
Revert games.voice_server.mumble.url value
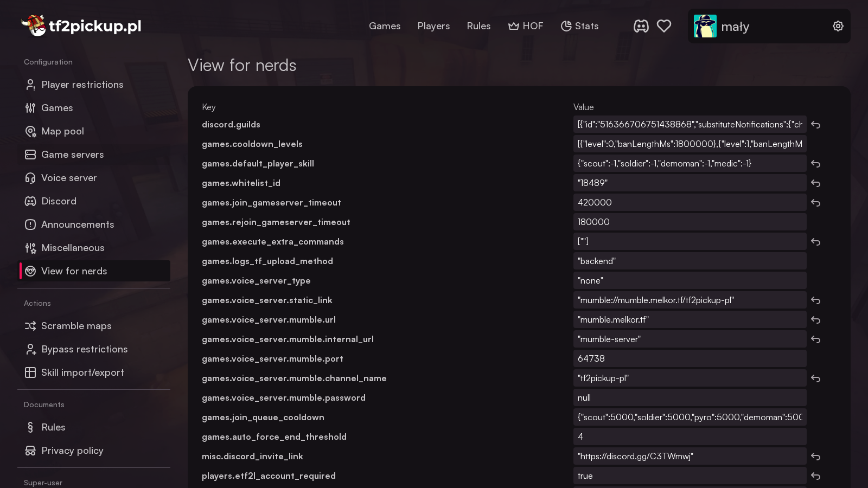tap(815, 320)
